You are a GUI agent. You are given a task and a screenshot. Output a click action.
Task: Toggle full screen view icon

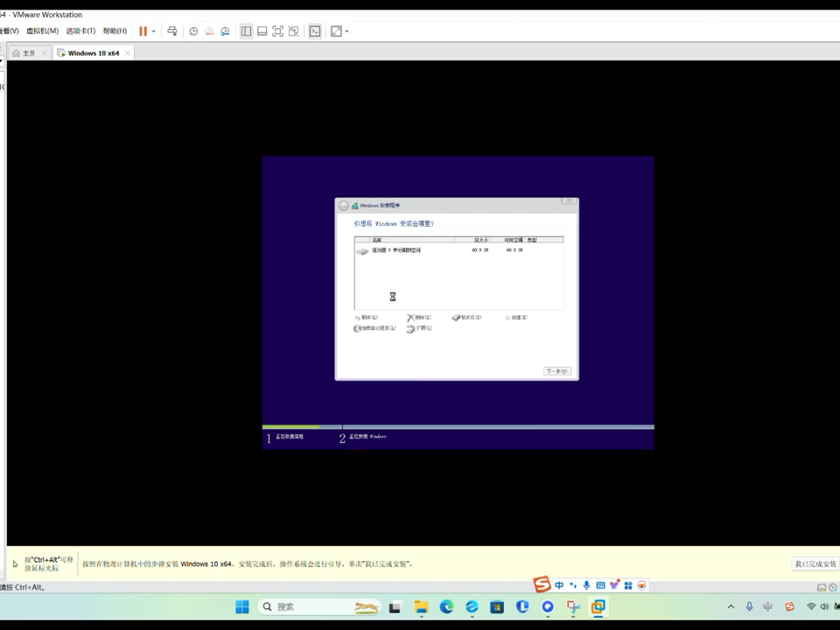277,31
